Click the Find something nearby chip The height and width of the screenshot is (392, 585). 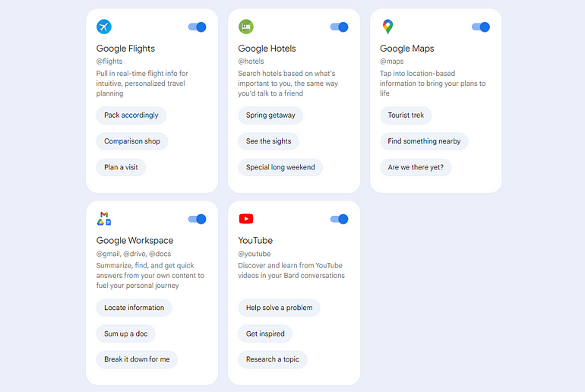[x=424, y=141]
